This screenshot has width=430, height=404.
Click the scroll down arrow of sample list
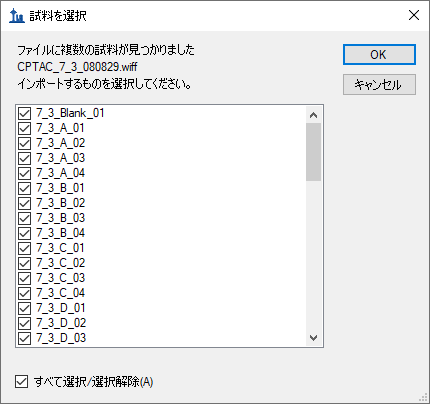click(x=313, y=338)
